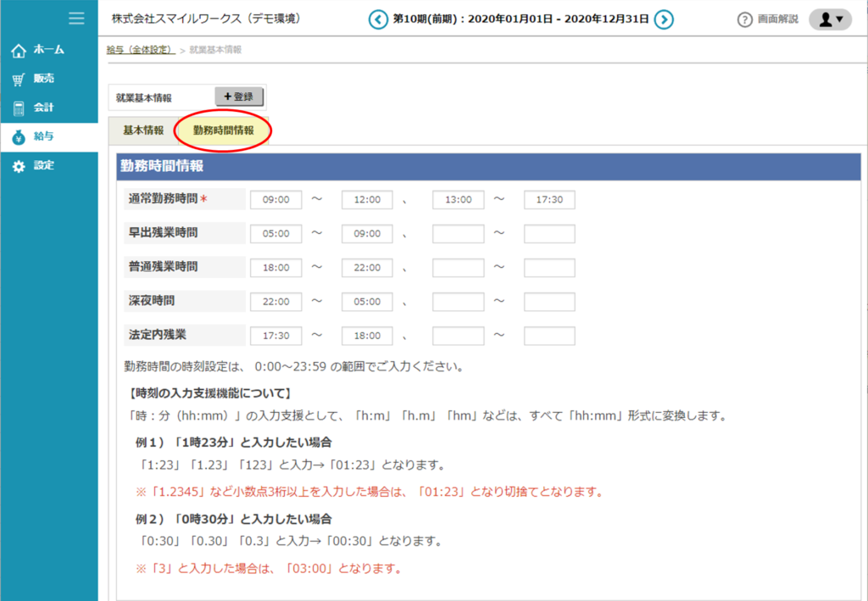Click empty second start field for 普通残業時間
Image resolution: width=868 pixels, height=601 pixels.
(x=459, y=268)
